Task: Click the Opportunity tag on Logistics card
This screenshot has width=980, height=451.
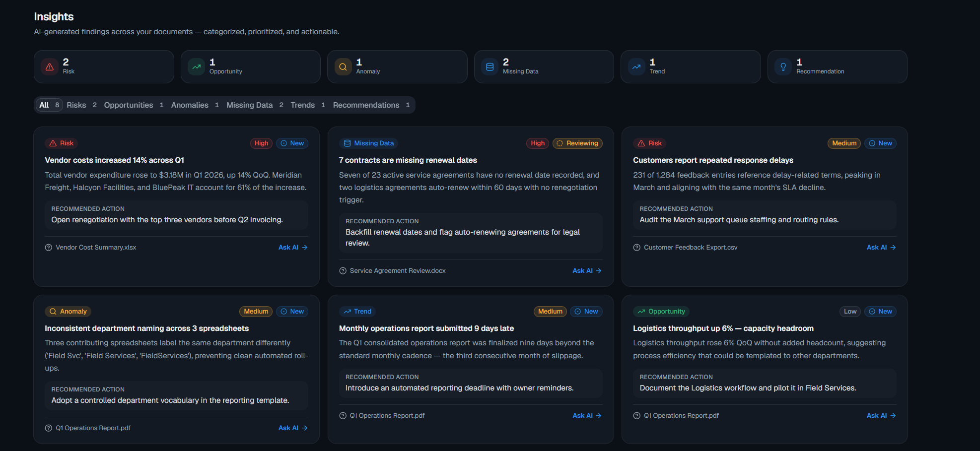Action: tap(661, 312)
